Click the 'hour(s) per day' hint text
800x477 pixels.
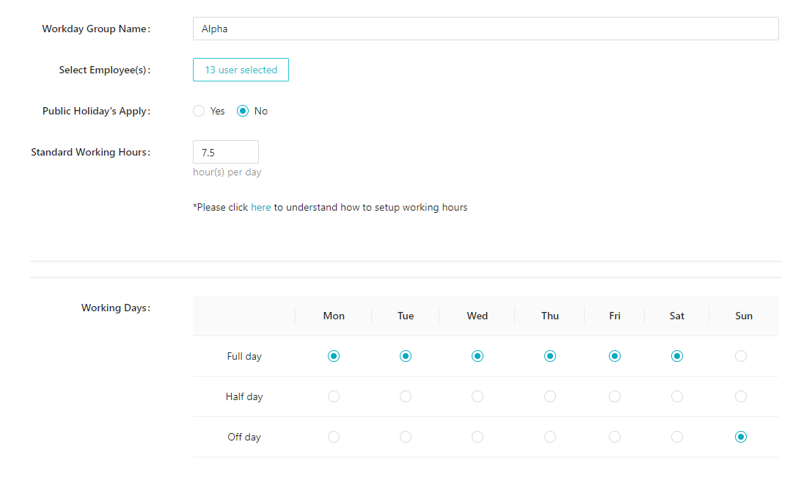point(227,172)
